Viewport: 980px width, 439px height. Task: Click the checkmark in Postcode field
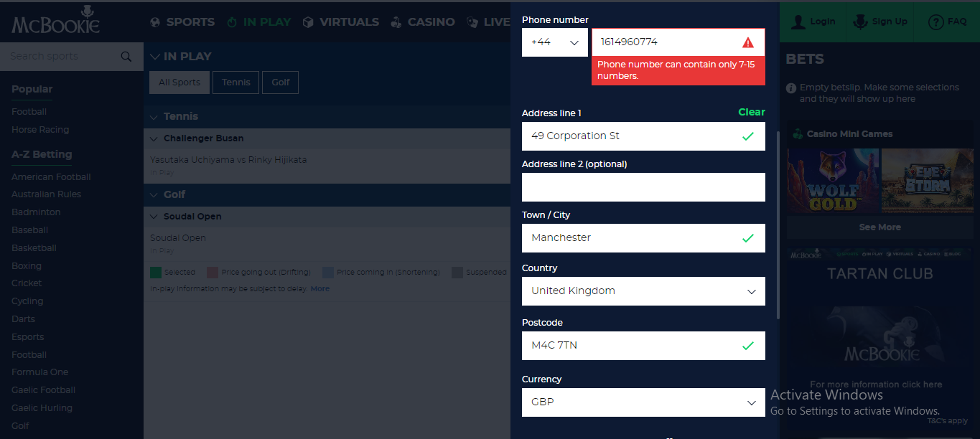[x=748, y=346]
